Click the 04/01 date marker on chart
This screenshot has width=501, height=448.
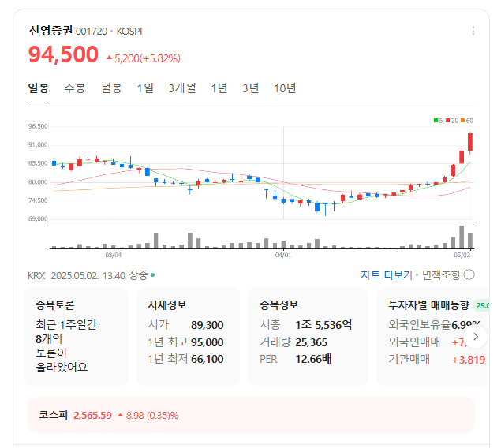pyautogui.click(x=283, y=255)
